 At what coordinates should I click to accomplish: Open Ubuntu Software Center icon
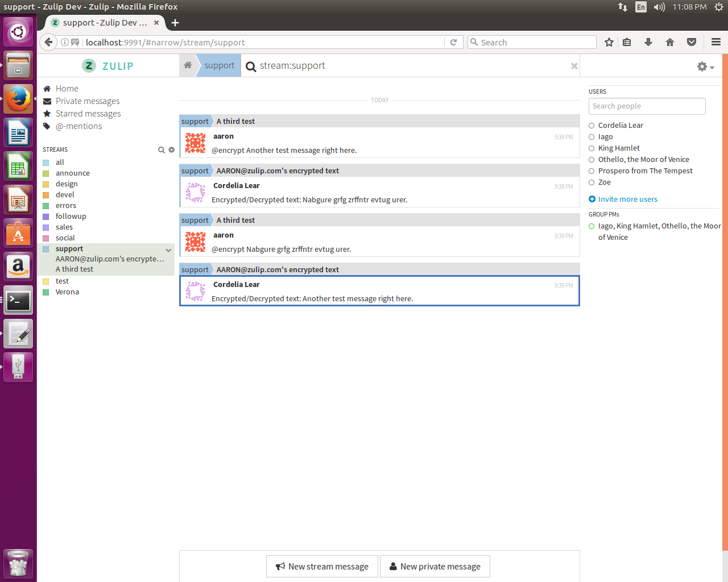click(18, 234)
